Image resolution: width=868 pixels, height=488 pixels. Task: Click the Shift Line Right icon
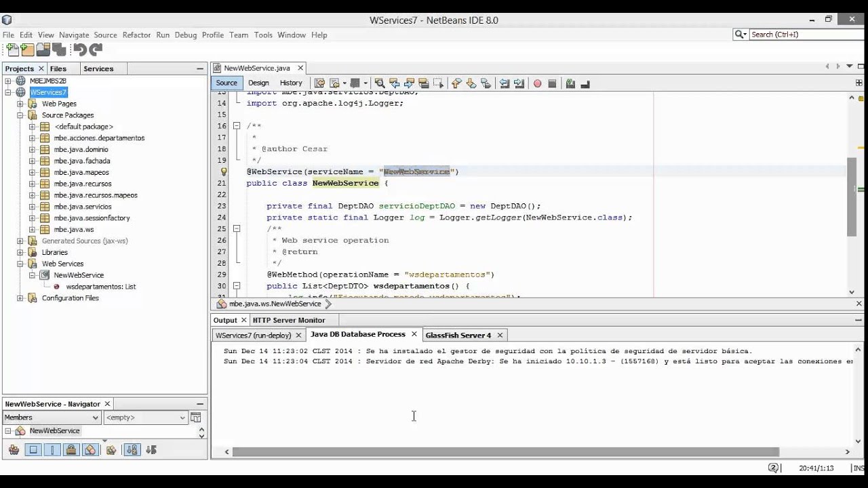(x=519, y=83)
